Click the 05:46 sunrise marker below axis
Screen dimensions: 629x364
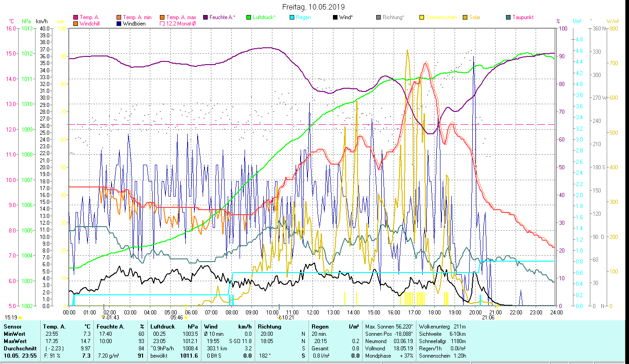pyautogui.click(x=178, y=318)
